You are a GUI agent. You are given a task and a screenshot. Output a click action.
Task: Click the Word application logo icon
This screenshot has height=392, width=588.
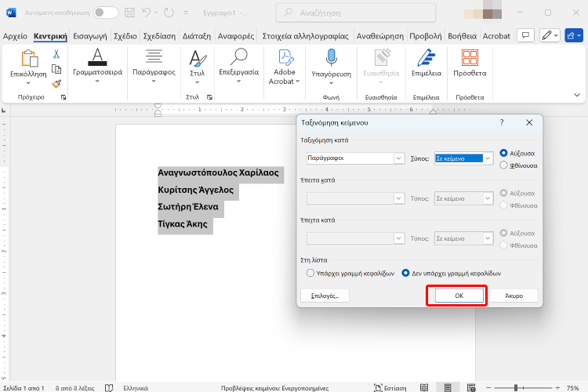pyautogui.click(x=11, y=13)
